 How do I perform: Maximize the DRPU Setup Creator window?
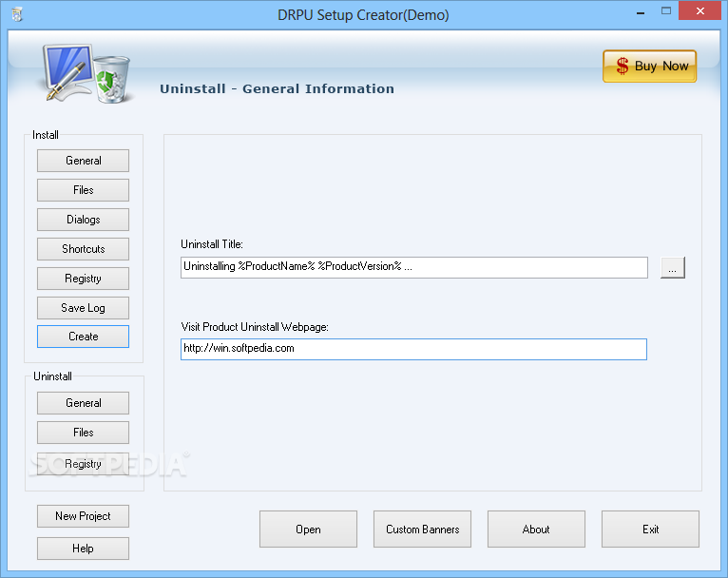666,11
